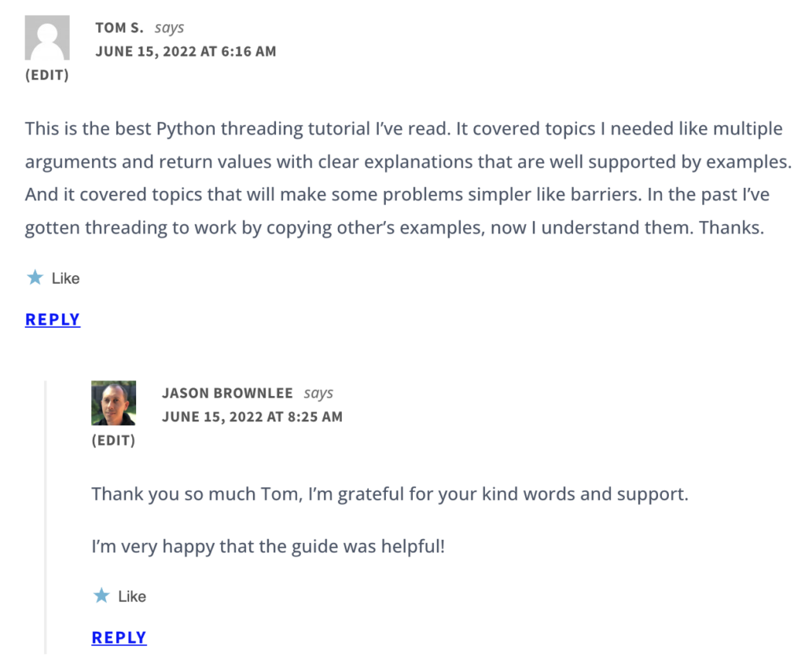The image size is (805, 672).
Task: Like Jason Brownlee's reply via the Like label
Action: 132,597
